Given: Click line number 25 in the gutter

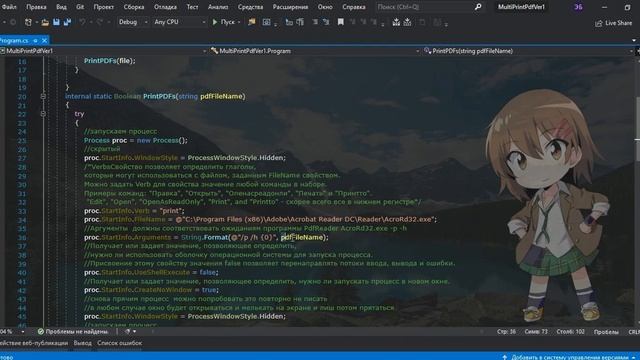Looking at the screenshot, I should tap(22, 140).
